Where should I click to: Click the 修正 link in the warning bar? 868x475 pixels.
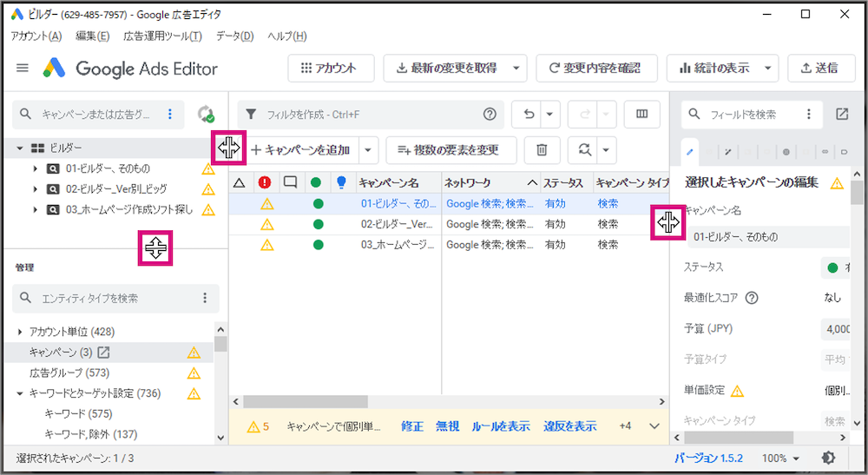click(x=412, y=426)
